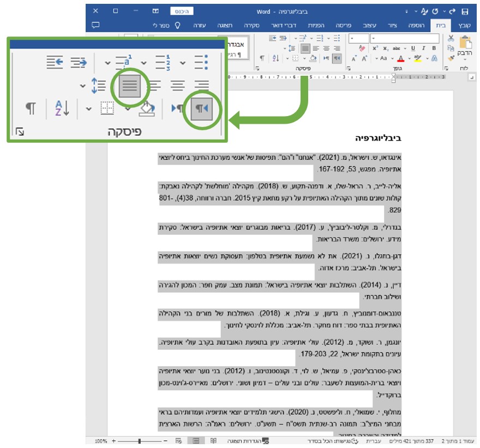Click the היכנס sign-in button
480x448 pixels.
178,11
